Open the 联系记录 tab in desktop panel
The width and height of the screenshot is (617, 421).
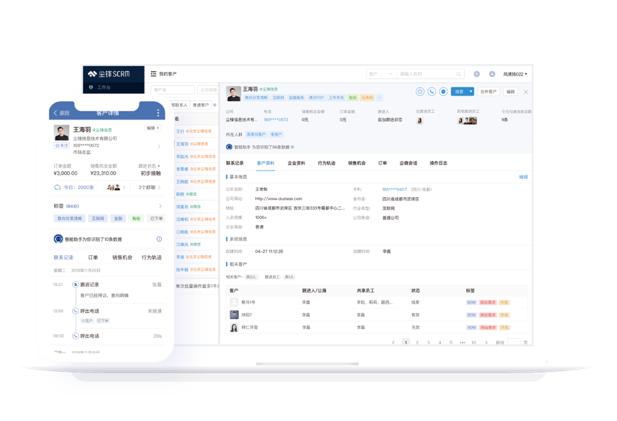tap(235, 163)
